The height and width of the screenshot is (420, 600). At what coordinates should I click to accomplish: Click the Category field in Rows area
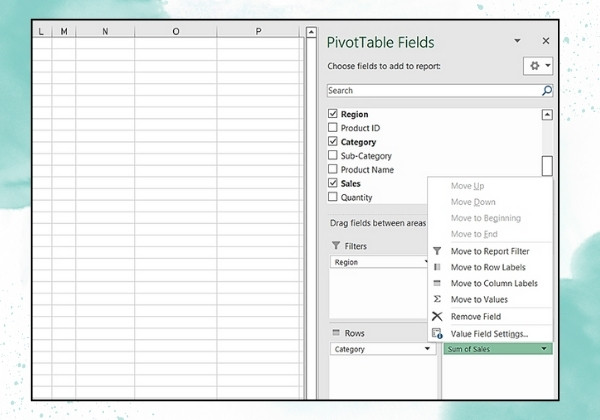coord(383,349)
